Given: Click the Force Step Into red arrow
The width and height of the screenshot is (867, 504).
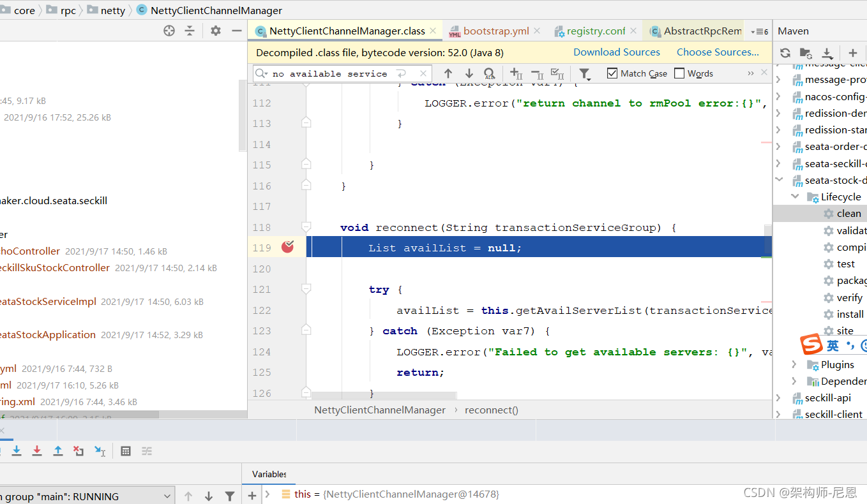Looking at the screenshot, I should click(x=37, y=451).
